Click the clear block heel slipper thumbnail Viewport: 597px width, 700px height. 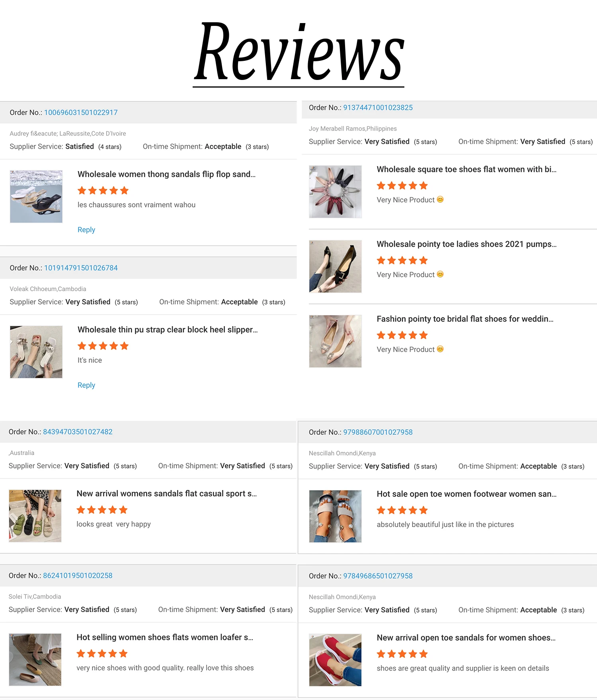tap(36, 352)
